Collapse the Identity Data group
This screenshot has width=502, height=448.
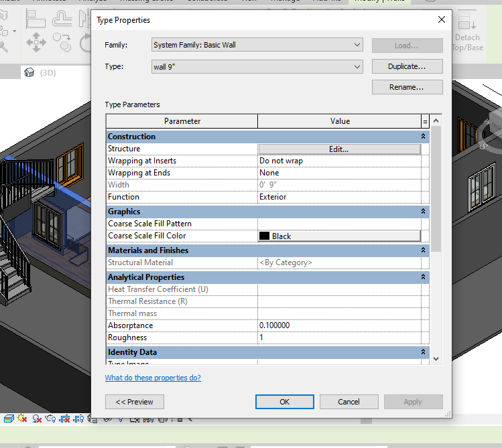(x=423, y=352)
